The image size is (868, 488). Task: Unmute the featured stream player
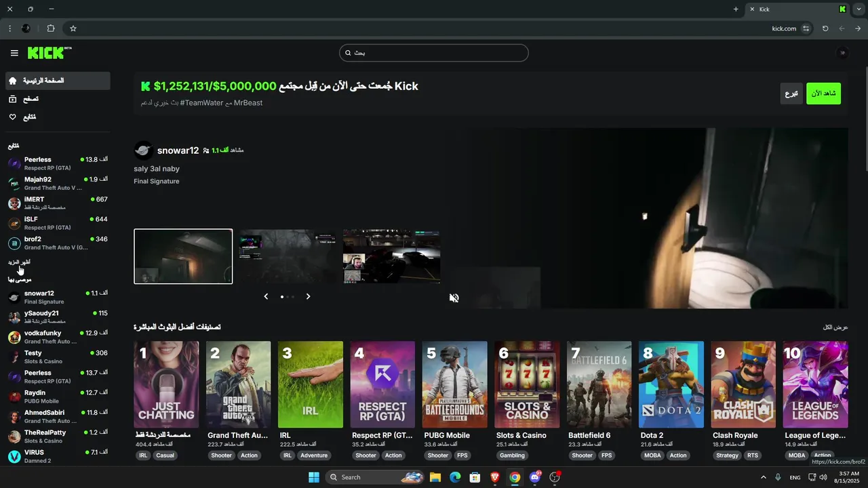454,298
